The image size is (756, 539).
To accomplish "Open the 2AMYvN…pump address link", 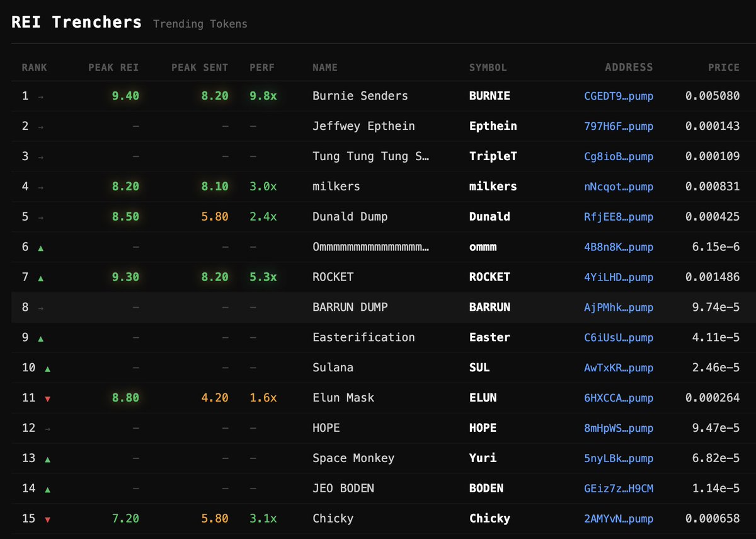I will click(x=619, y=519).
